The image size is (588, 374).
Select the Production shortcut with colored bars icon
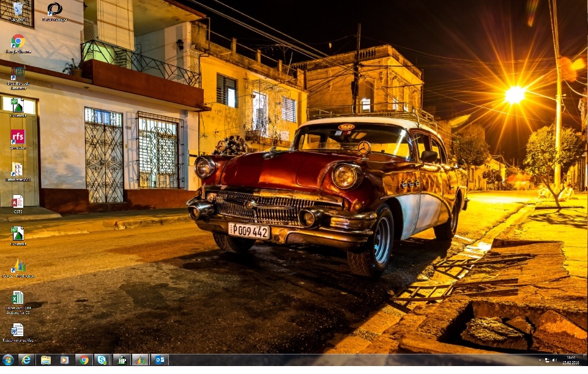[x=18, y=268]
